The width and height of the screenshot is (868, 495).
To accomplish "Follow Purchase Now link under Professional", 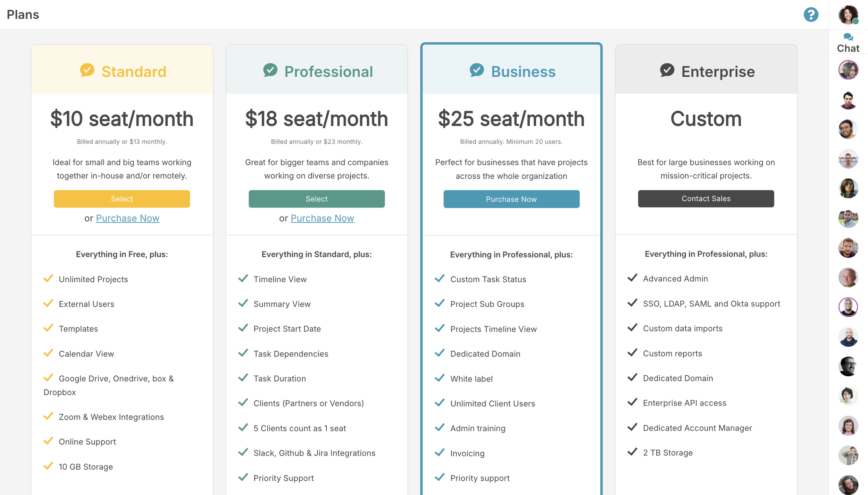I will 322,218.
